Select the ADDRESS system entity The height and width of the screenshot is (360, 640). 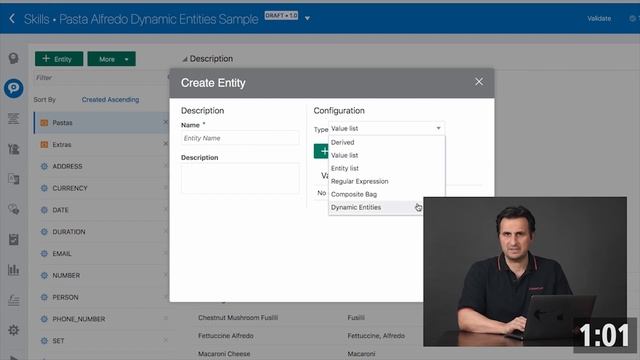[x=101, y=166]
